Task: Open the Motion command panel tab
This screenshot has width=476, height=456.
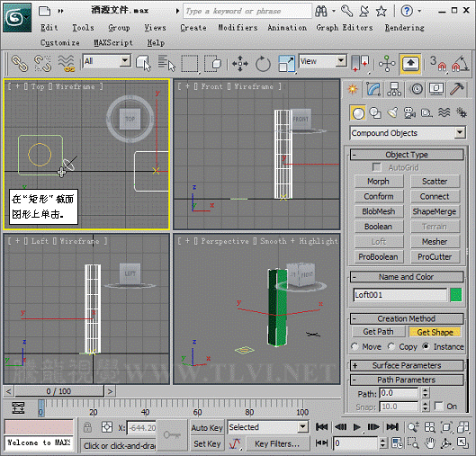Action: (x=417, y=89)
